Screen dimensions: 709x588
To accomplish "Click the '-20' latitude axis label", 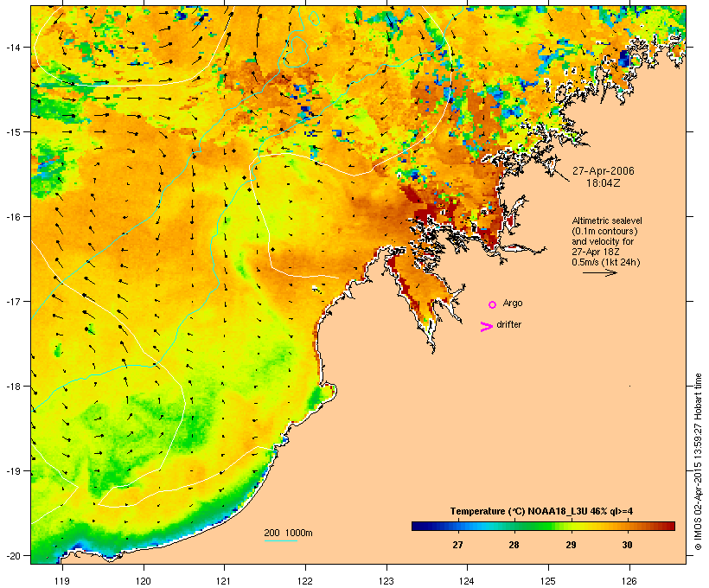I will pyautogui.click(x=13, y=555).
